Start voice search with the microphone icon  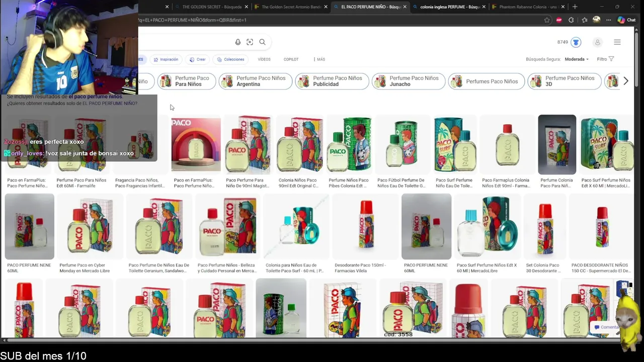[237, 42]
